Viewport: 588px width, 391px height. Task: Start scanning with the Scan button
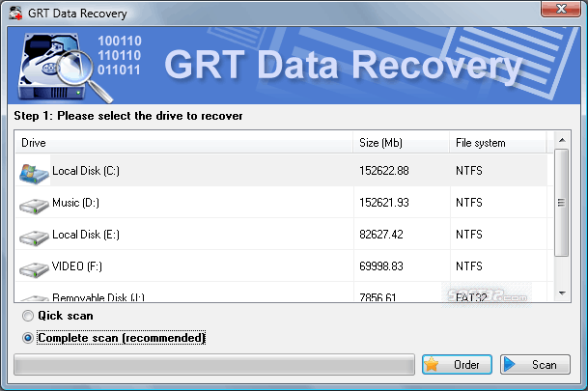(x=535, y=364)
